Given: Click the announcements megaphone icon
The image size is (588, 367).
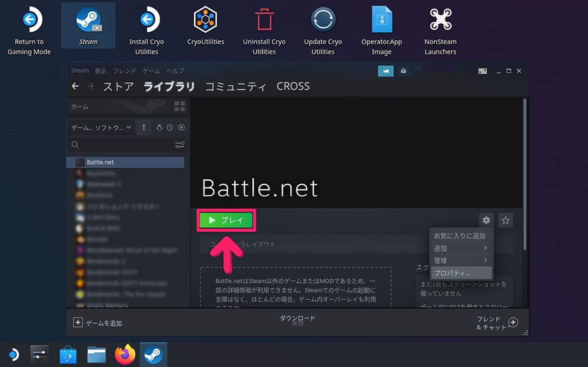Looking at the screenshot, I should (386, 71).
